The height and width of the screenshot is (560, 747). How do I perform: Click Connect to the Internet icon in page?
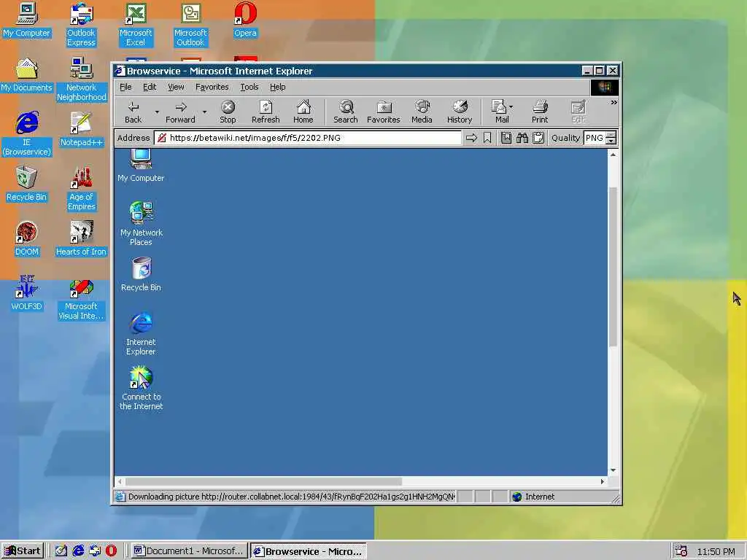pyautogui.click(x=141, y=389)
